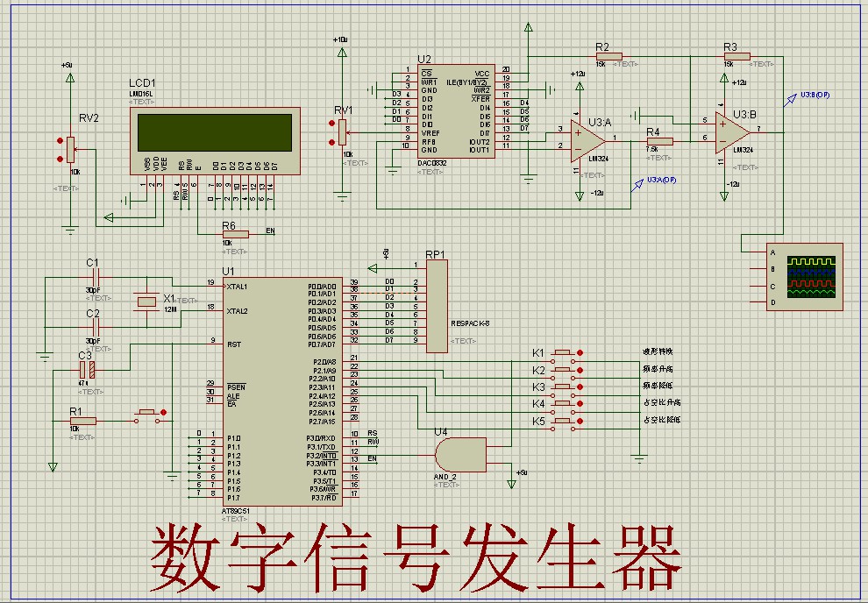Viewport: 868px width, 603px height.
Task: Click the IOUT1 pin label on U2
Action: [480, 150]
